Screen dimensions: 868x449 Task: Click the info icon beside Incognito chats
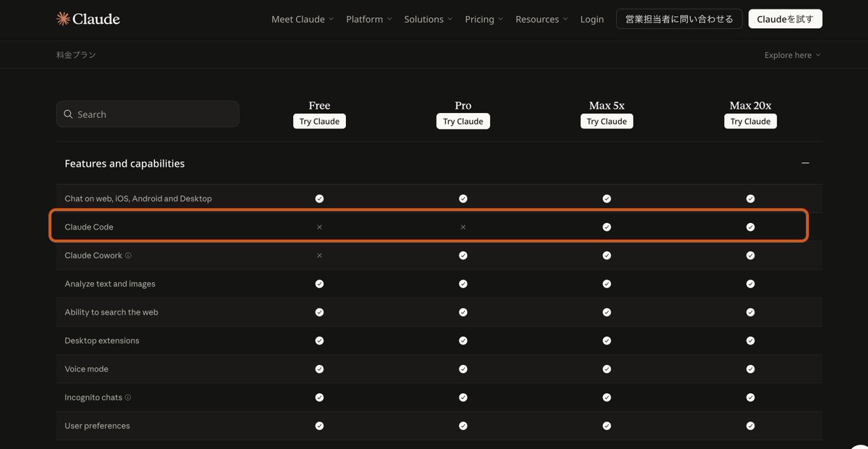(x=128, y=398)
